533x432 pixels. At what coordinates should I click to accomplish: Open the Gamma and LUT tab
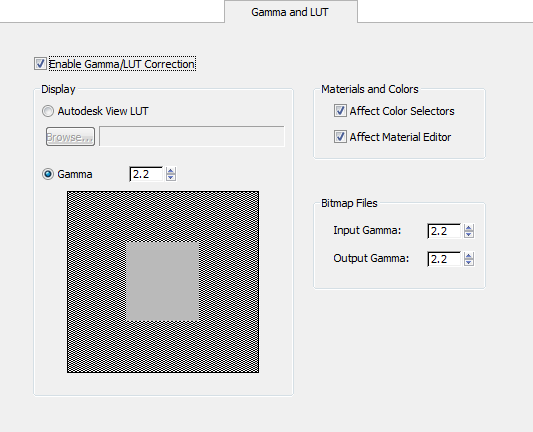291,12
